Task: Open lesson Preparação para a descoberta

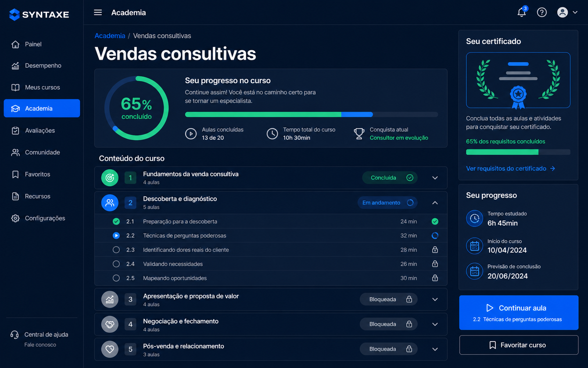Action: (271, 222)
